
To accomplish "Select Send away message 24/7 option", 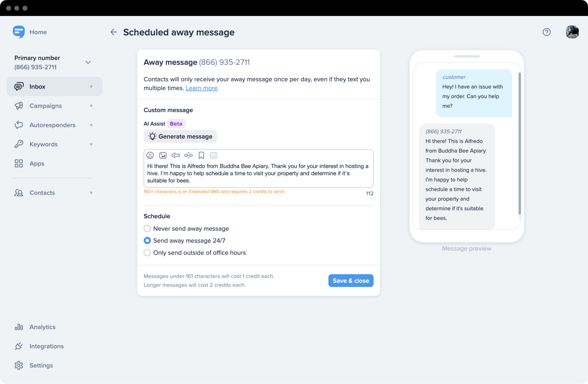I will coord(147,240).
